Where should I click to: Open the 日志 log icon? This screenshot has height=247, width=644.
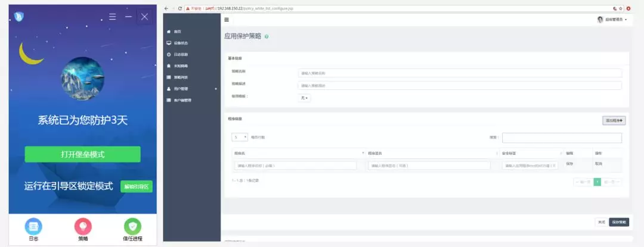pos(33,227)
